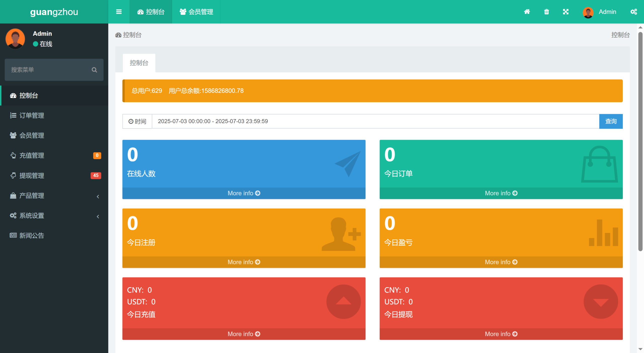Screen dimensions: 644x353
Task: Click the orange 0 badge on 充值管理
Action: (97, 156)
